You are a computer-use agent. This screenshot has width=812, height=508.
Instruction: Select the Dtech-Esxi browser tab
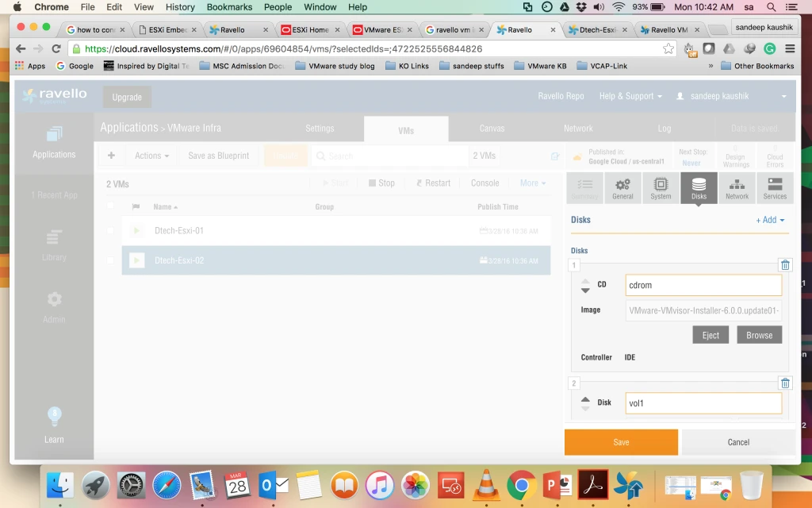(597, 29)
